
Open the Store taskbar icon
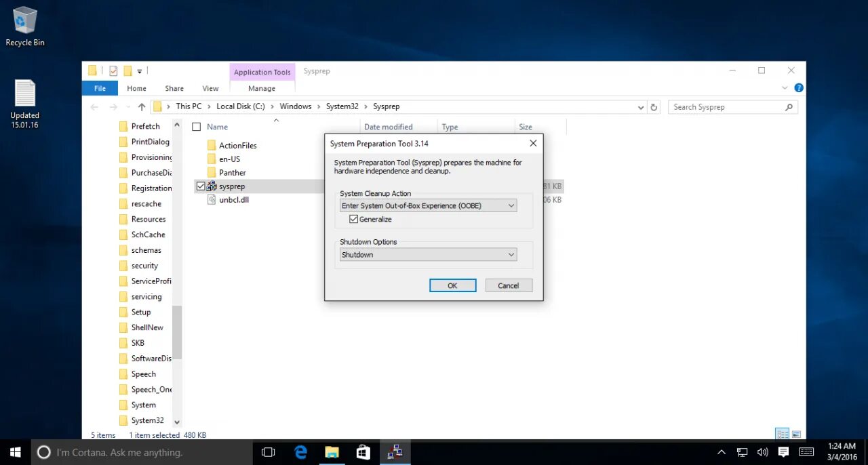click(363, 452)
